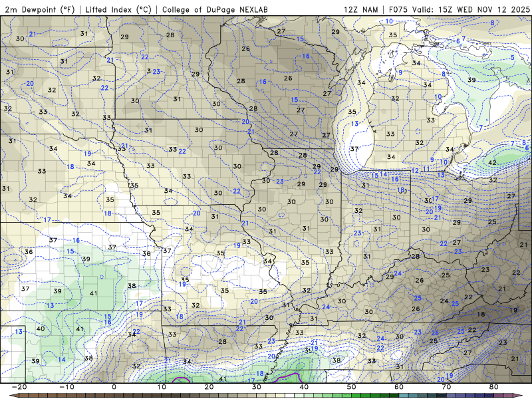Viewport: 532px width, 399px height.
Task: Click the purple right end of the color bar
Action: tap(516, 396)
